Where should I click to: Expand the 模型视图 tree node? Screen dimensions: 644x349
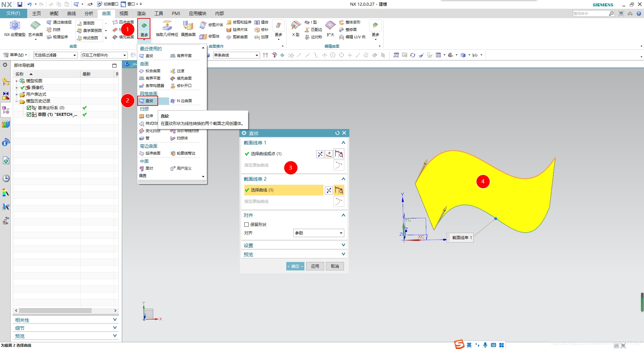(16, 81)
